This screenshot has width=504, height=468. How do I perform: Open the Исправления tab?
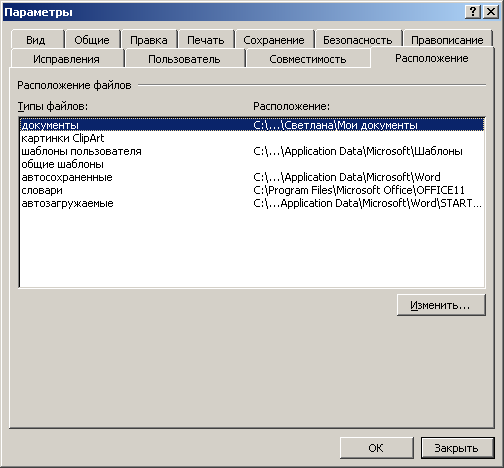coord(67,59)
